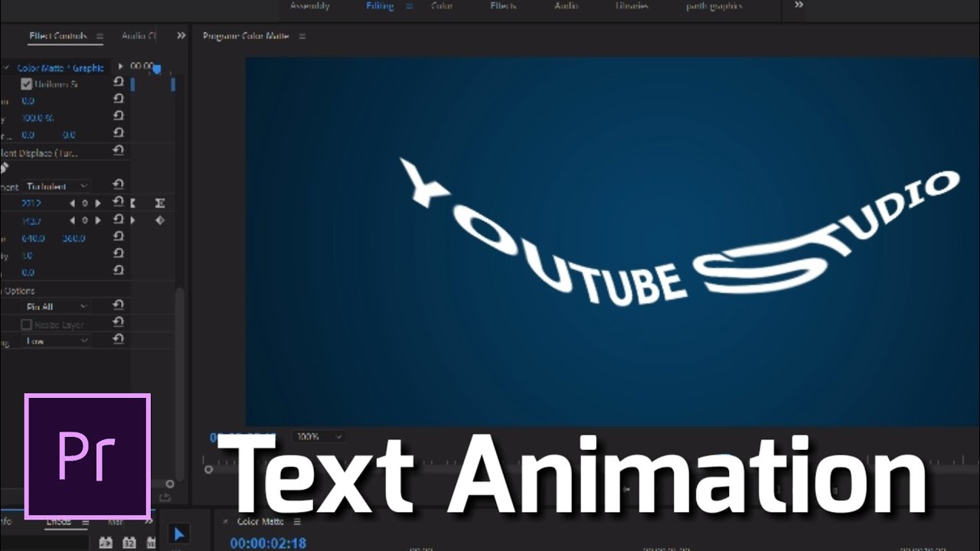Reset the parameter with value 100.0 %
This screenshot has height=551, width=980.
tap(119, 116)
